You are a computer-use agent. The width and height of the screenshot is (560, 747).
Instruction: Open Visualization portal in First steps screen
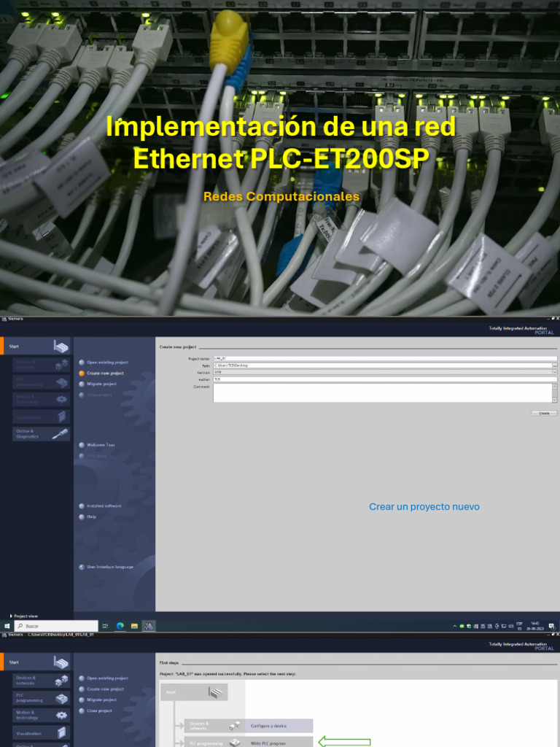(41, 733)
